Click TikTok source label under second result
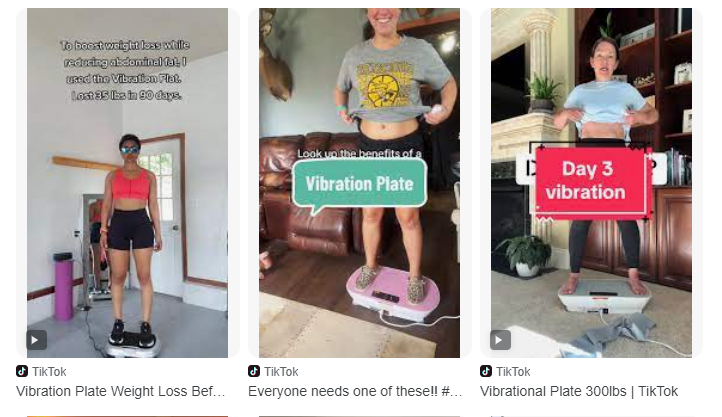Viewport: 722px width, 417px height. [281, 371]
